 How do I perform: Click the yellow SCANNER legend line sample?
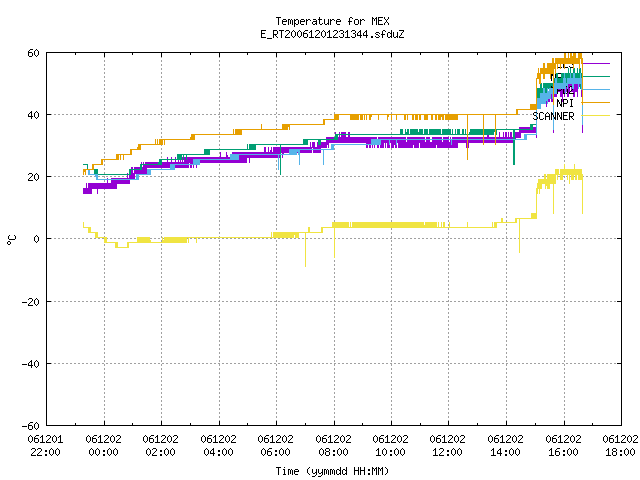click(596, 116)
